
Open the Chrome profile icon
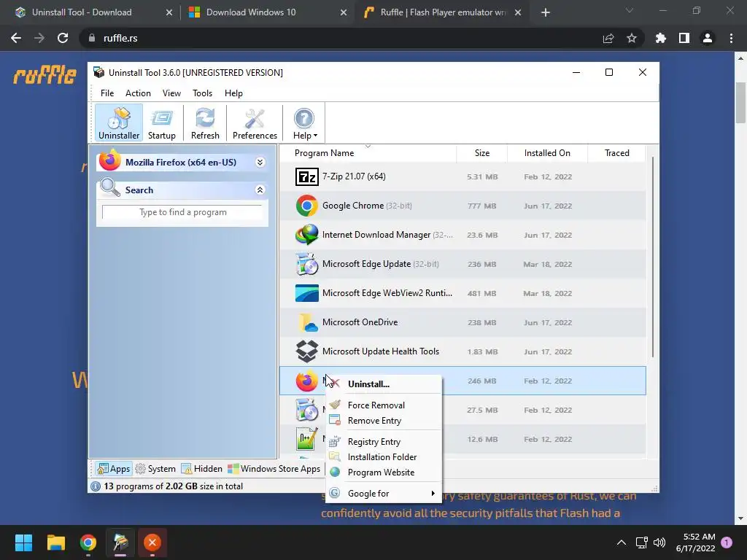pyautogui.click(x=708, y=38)
